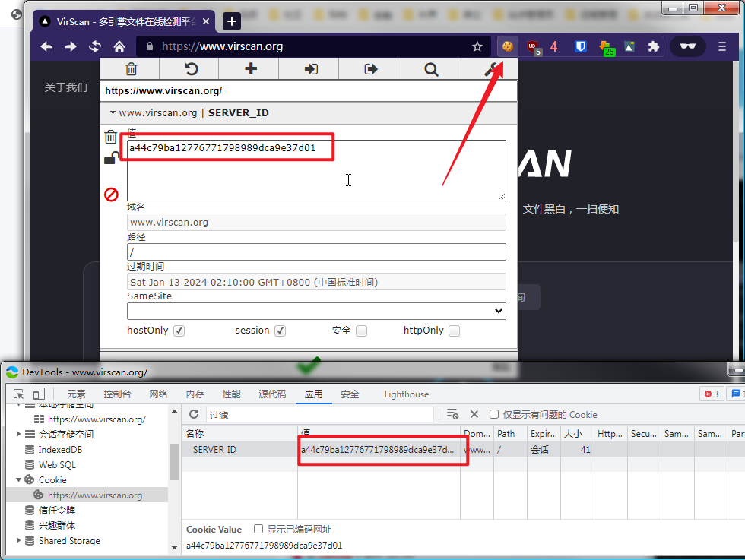Open the cookie extension icon in toolbar
Image resolution: width=745 pixels, height=560 pixels.
pyautogui.click(x=508, y=46)
